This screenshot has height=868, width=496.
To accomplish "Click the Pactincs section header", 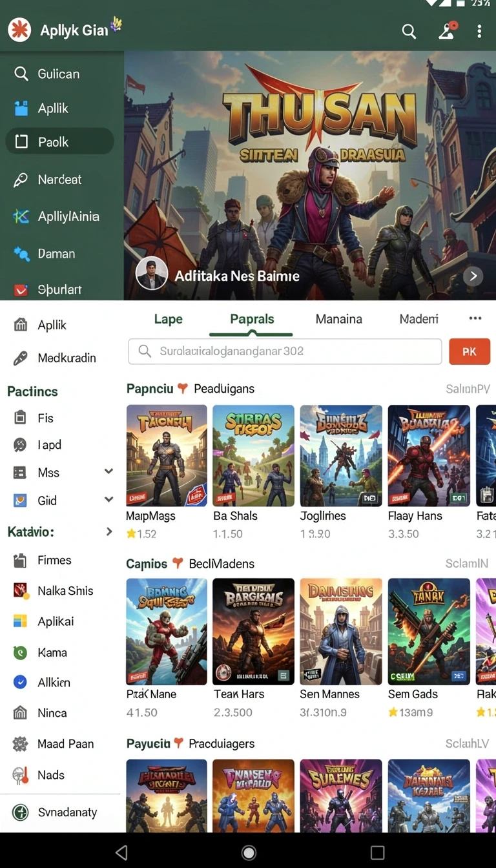I will pos(32,391).
